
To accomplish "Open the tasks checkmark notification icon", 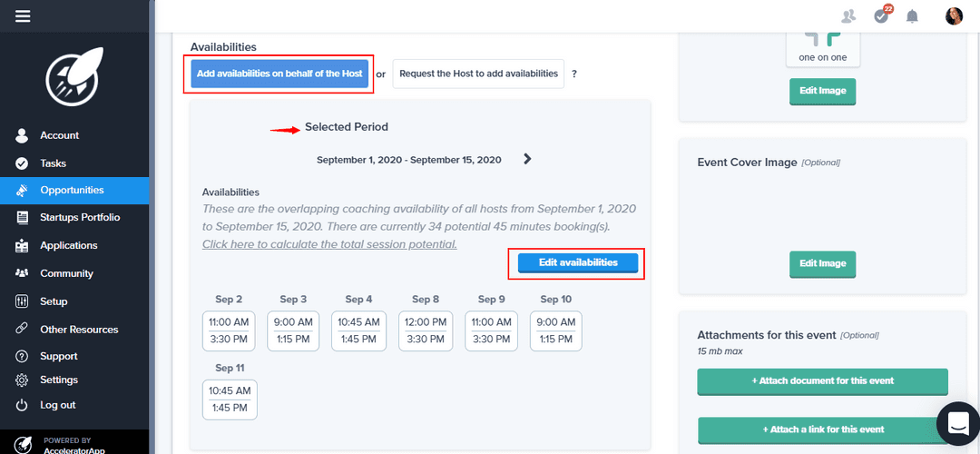I will click(x=880, y=15).
